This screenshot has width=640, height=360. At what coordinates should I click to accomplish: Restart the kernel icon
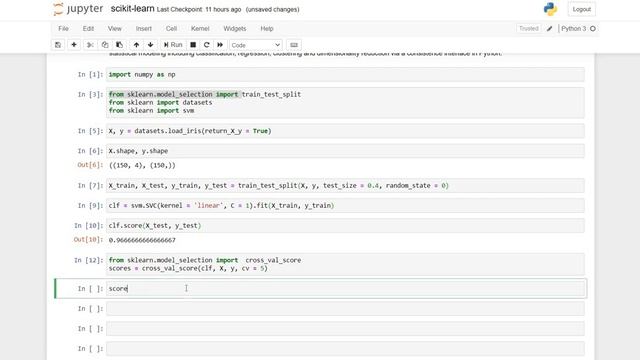(x=207, y=45)
